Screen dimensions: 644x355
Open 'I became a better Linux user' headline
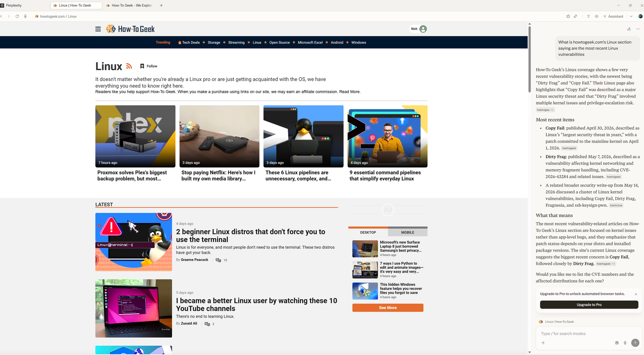click(x=256, y=305)
